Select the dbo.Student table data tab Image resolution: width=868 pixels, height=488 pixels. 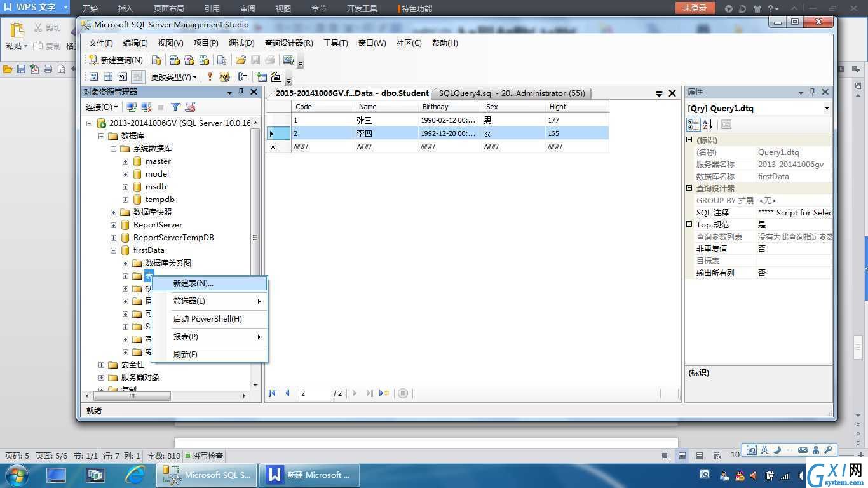click(351, 93)
